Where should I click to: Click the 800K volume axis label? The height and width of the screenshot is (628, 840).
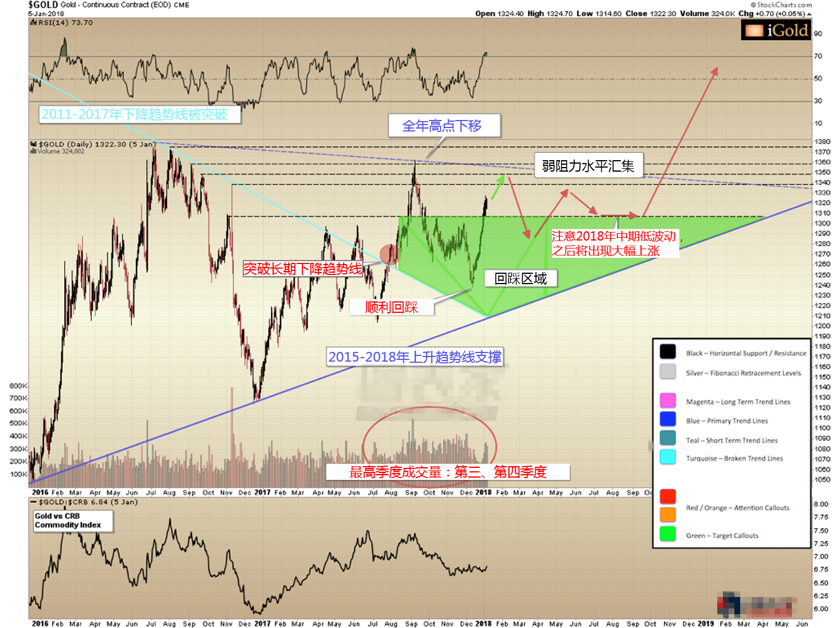coord(18,386)
